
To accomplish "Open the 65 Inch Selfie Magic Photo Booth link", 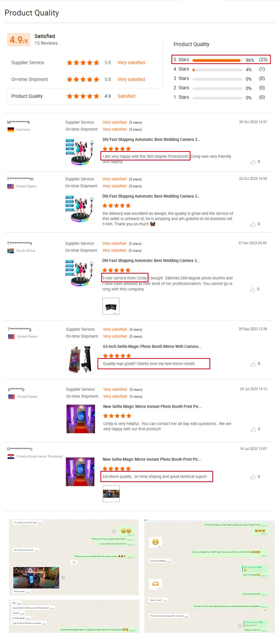I will click(152, 347).
